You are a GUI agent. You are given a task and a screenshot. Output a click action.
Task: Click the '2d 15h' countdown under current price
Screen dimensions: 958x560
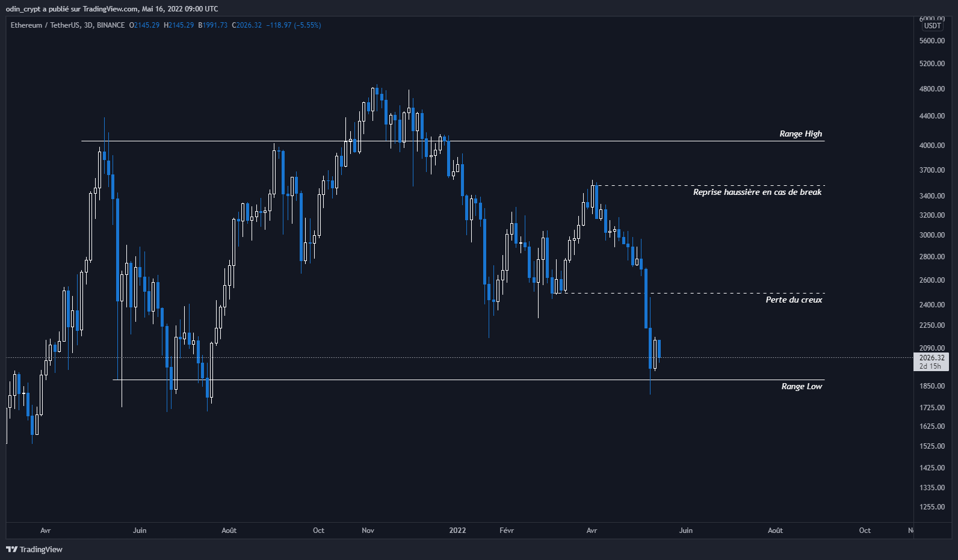[930, 366]
